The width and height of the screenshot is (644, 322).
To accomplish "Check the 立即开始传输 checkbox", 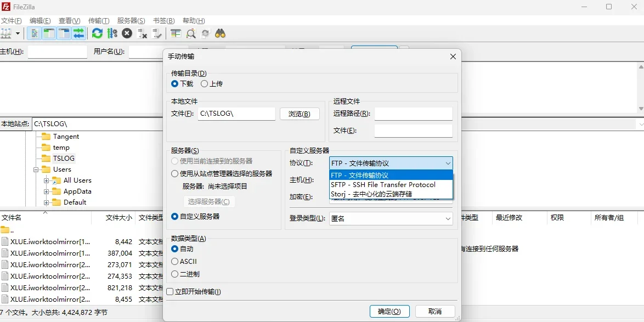I will [x=170, y=292].
